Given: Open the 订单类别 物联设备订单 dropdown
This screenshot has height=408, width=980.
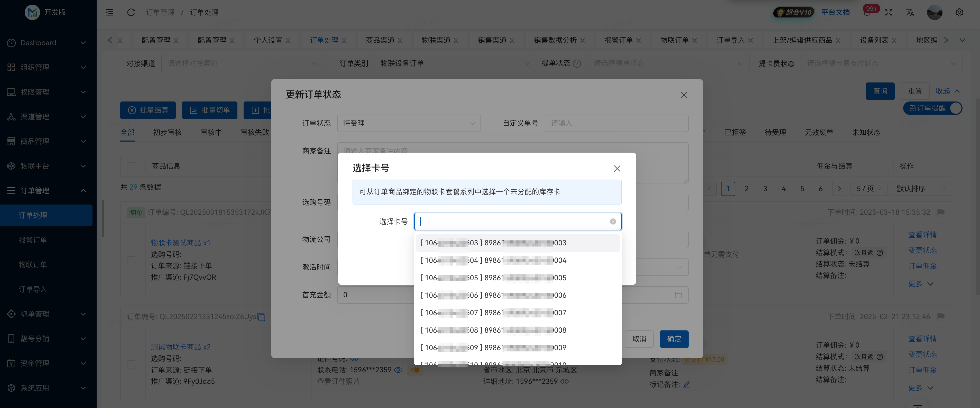Looking at the screenshot, I should (455, 63).
